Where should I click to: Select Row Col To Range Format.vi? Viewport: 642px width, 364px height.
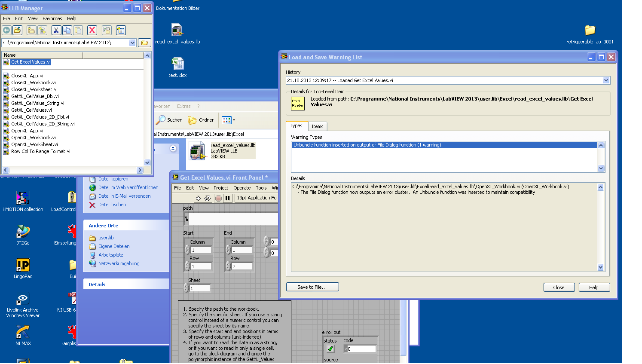pyautogui.click(x=41, y=151)
